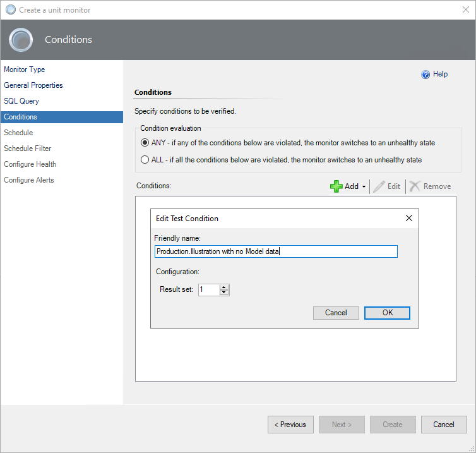The width and height of the screenshot is (476, 453).
Task: Close the Edit Test Condition dialog
Action: click(x=409, y=218)
